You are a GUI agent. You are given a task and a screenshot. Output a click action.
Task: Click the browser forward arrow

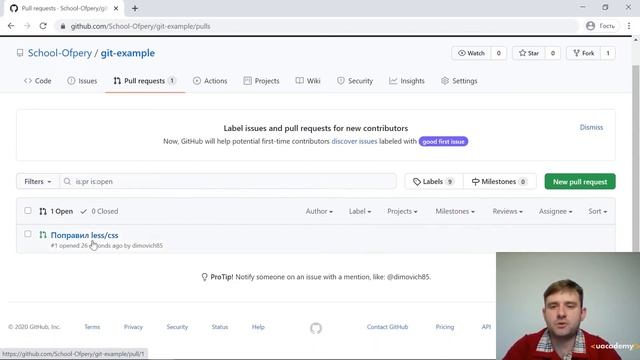click(27, 26)
